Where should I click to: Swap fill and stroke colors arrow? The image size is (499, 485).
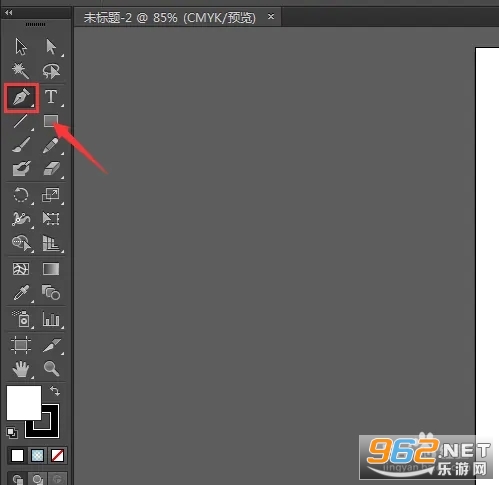tap(55, 391)
